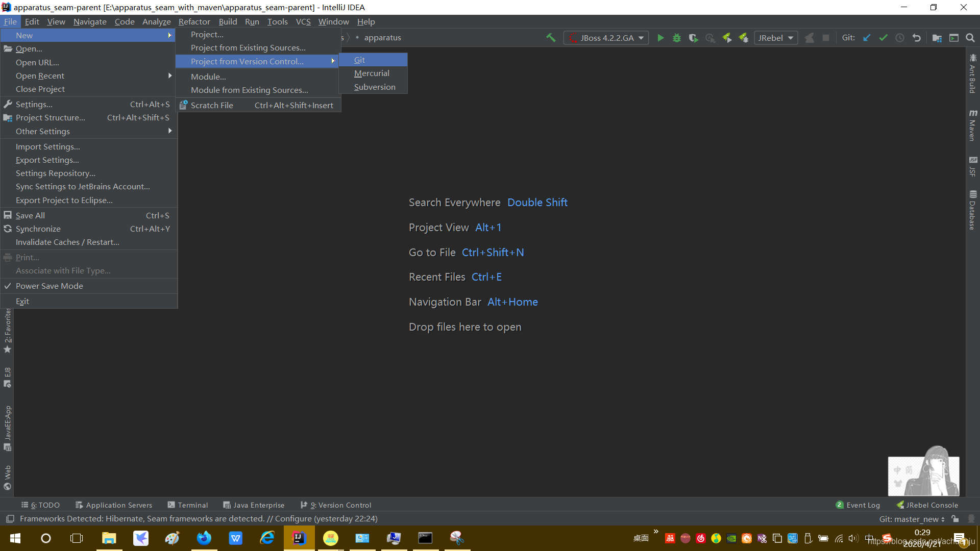
Task: Run the JBoss 4.2.2.GA configuration
Action: tap(660, 38)
